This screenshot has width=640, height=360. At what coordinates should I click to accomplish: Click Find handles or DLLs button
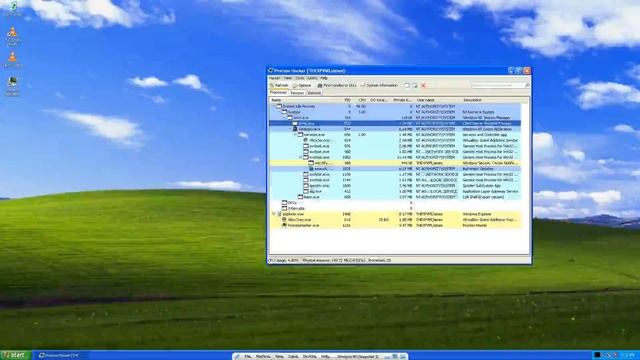click(x=337, y=85)
